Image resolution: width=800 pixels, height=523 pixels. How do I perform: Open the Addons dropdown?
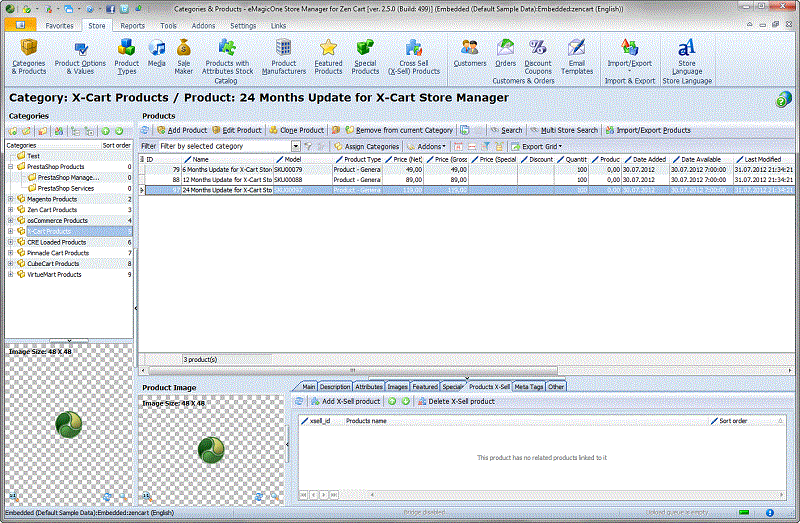(x=427, y=146)
